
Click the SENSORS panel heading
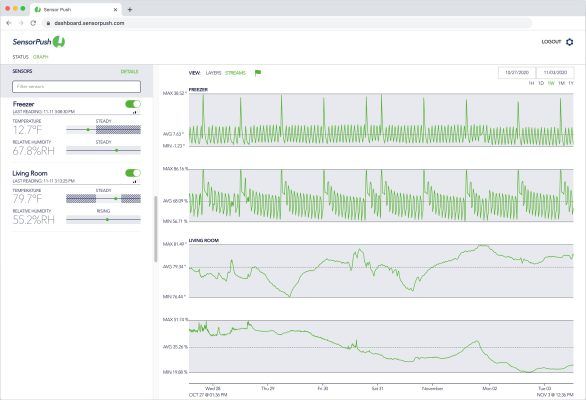[22, 71]
